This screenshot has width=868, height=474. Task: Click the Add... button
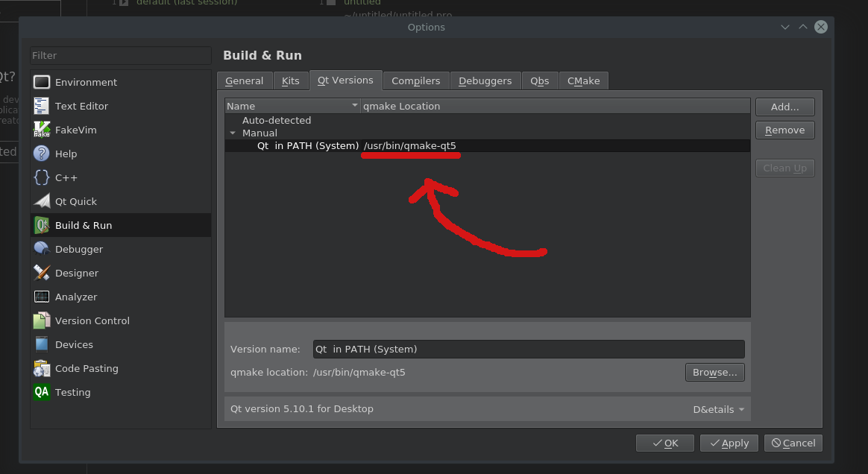point(785,107)
